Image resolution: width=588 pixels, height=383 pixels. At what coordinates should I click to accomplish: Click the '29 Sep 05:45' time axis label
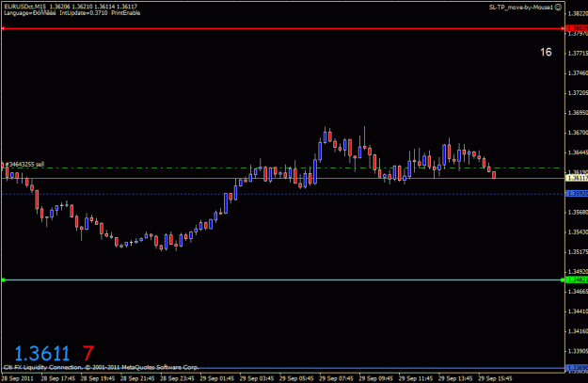pyautogui.click(x=296, y=378)
